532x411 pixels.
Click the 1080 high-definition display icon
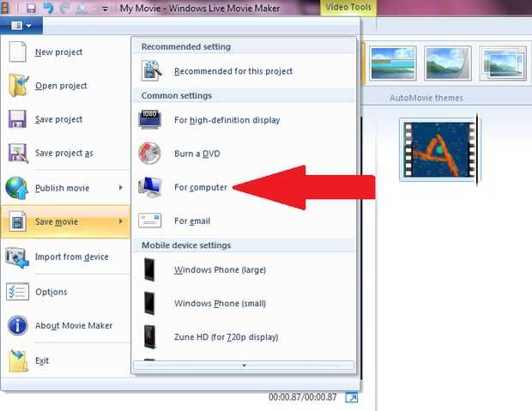(149, 119)
